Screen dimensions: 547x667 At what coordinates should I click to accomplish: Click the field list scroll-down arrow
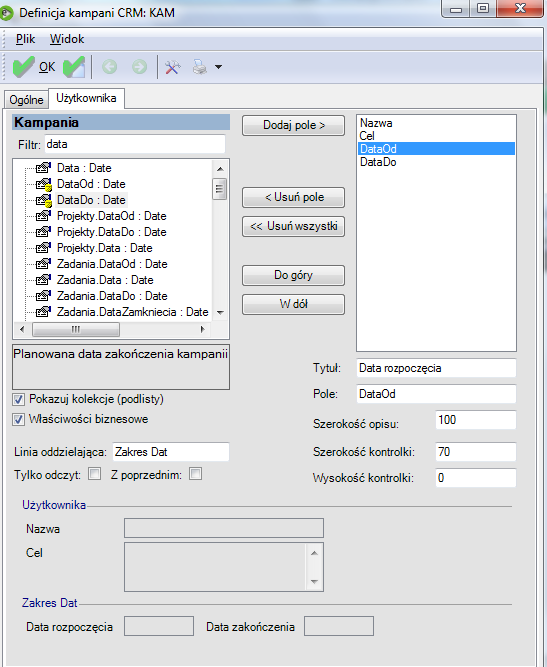click(220, 313)
